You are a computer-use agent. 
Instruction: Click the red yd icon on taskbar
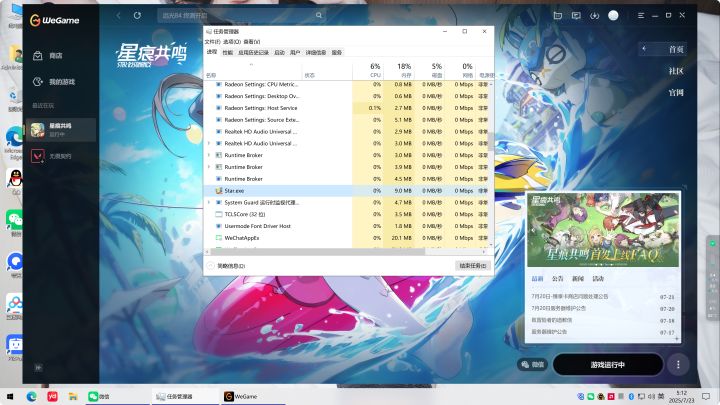(x=52, y=396)
